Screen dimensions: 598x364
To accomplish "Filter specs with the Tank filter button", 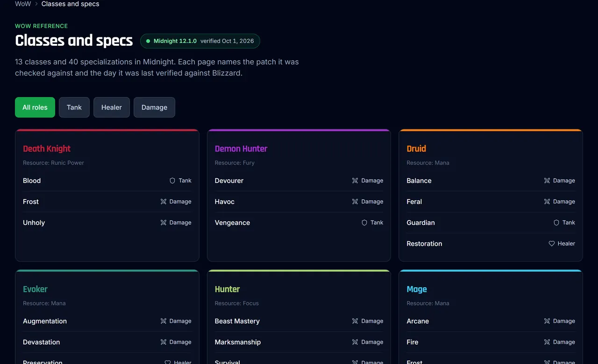I will (x=74, y=107).
